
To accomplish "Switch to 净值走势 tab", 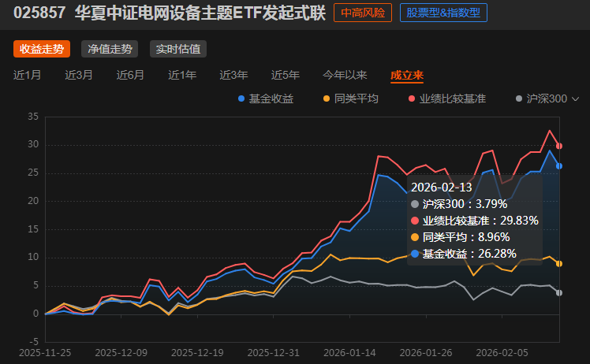I will [110, 49].
